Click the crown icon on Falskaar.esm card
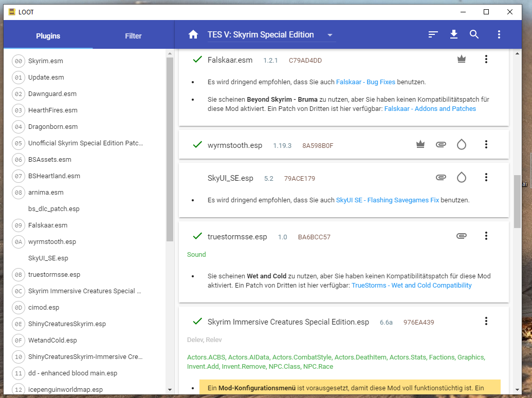 tap(462, 60)
